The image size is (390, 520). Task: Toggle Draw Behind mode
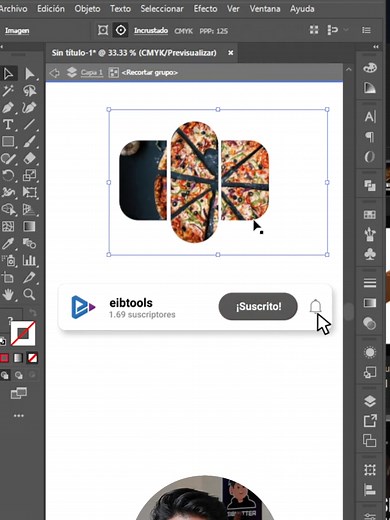[19, 375]
